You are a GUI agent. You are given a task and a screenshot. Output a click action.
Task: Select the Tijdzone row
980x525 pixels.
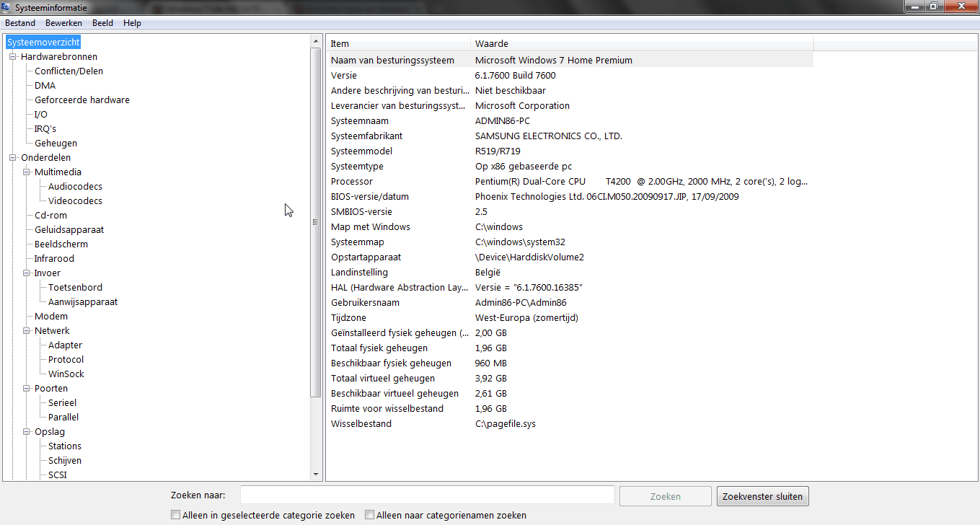(x=570, y=318)
